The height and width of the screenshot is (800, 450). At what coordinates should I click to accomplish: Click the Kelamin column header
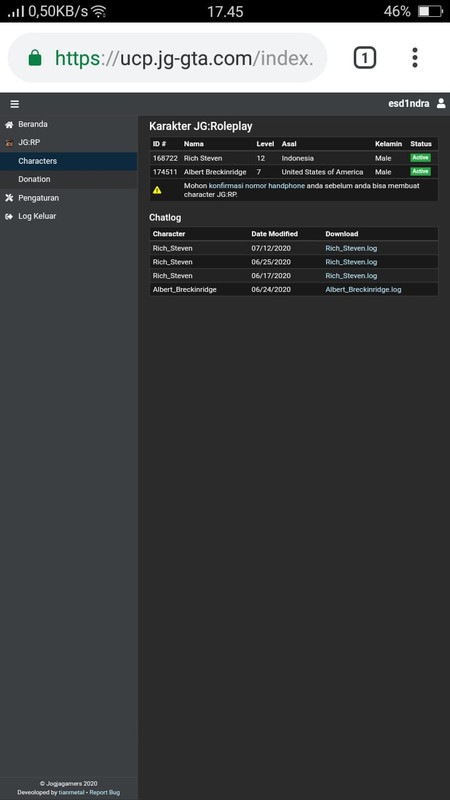pos(388,144)
